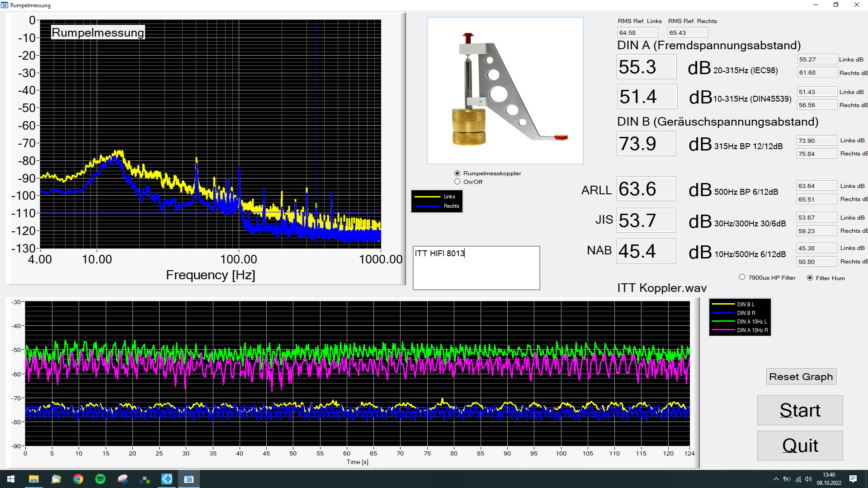Click the Rumpelmesskoppler device picture

point(505,91)
